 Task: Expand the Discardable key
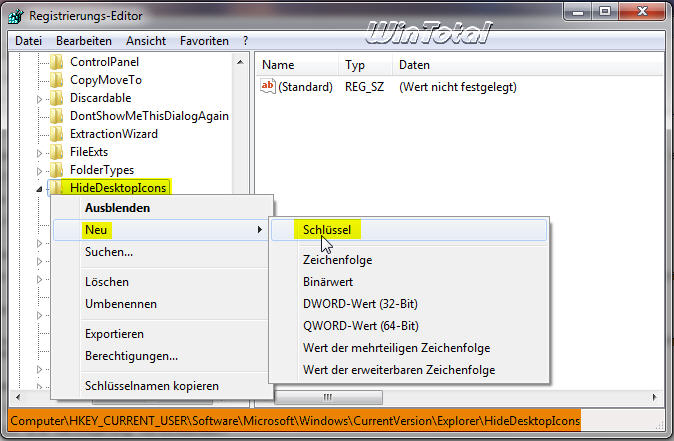(40, 99)
